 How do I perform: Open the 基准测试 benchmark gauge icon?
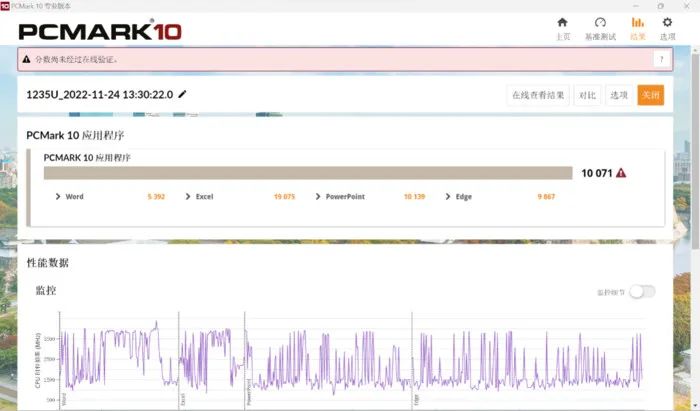pos(600,23)
